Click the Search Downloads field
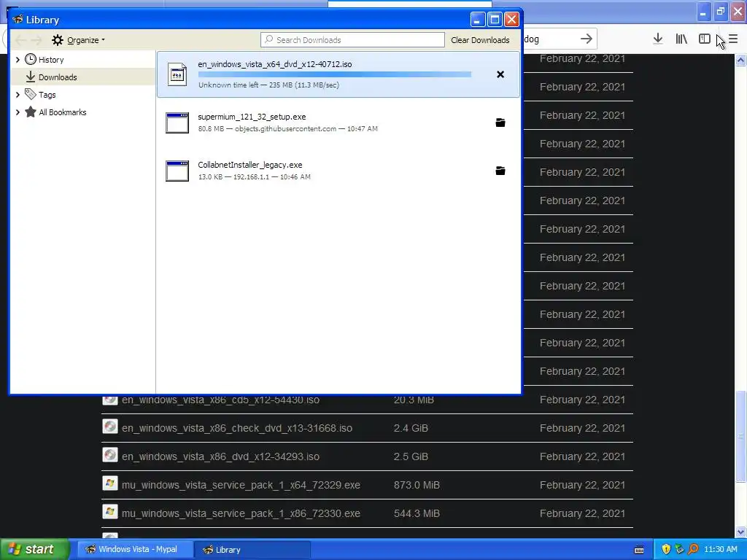Image resolution: width=747 pixels, height=560 pixels. (352, 40)
